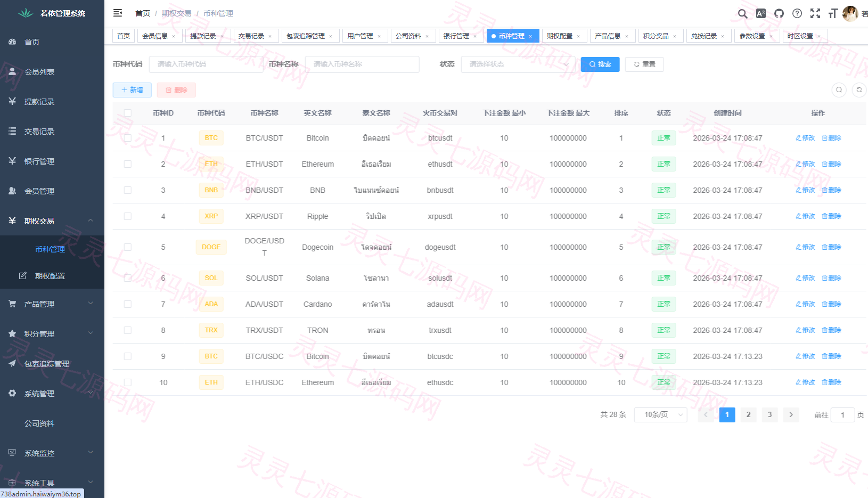Go to pagination page 3
This screenshot has width=868, height=498.
pos(769,415)
